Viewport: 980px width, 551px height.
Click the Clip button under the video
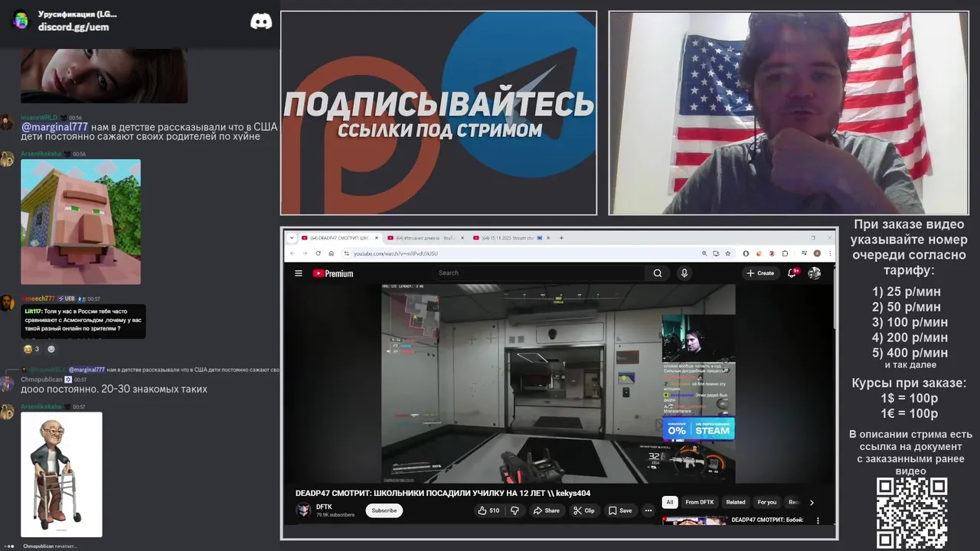[x=583, y=510]
